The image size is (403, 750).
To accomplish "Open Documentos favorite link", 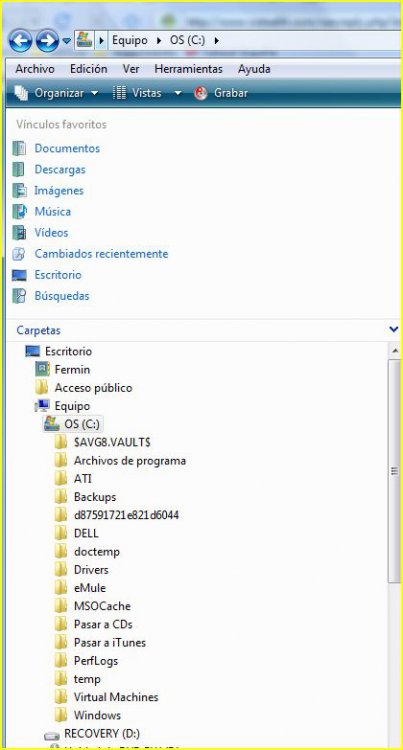I will 67,148.
